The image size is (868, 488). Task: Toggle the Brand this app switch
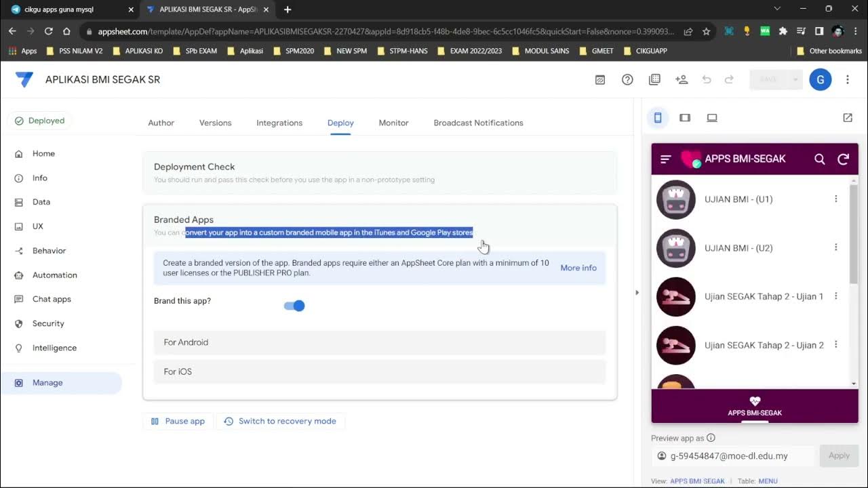pos(294,306)
